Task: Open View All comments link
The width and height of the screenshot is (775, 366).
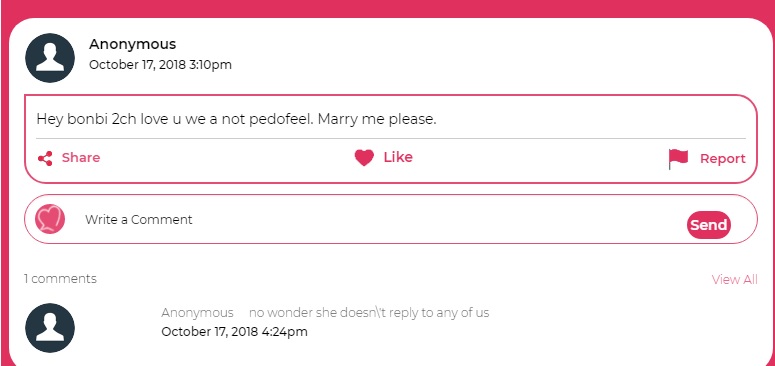Action: [734, 280]
